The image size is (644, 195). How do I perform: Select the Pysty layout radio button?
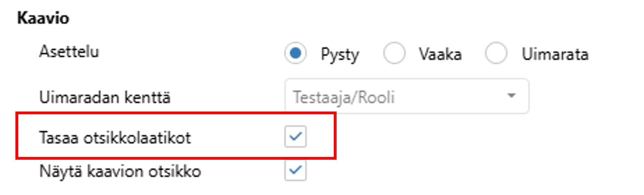click(295, 53)
